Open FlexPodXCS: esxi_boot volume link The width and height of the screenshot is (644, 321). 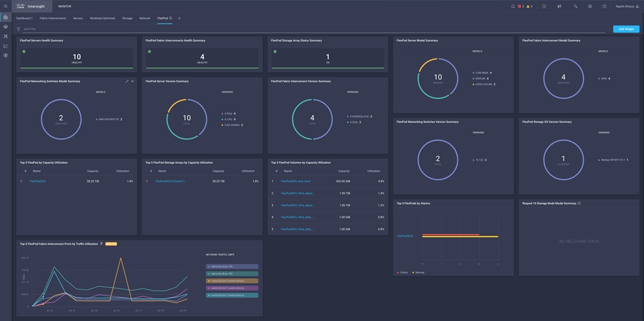click(x=295, y=181)
